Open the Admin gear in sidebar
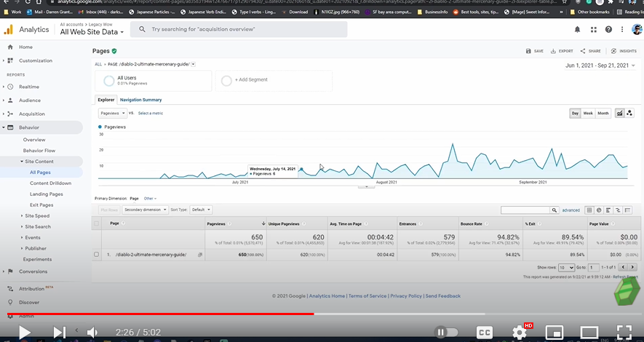Screen dimensions: 644x342 click(x=10, y=316)
